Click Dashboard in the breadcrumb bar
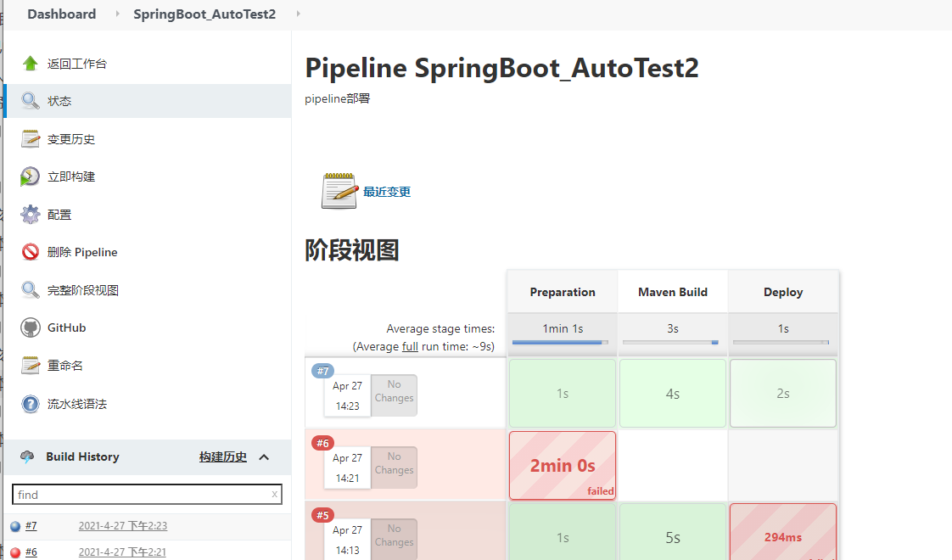This screenshot has width=952, height=560. (61, 14)
